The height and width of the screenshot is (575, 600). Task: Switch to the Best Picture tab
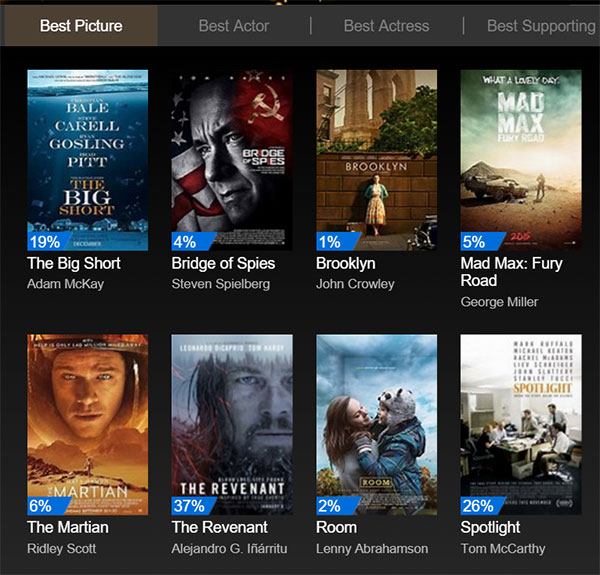click(x=81, y=26)
